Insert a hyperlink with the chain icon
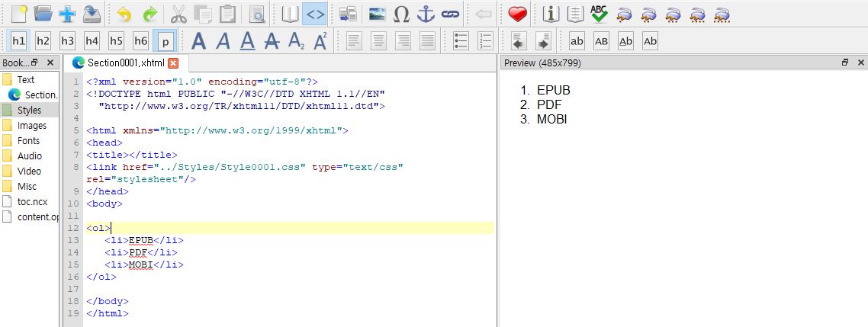Screen dimensions: 868x327 coord(451,14)
